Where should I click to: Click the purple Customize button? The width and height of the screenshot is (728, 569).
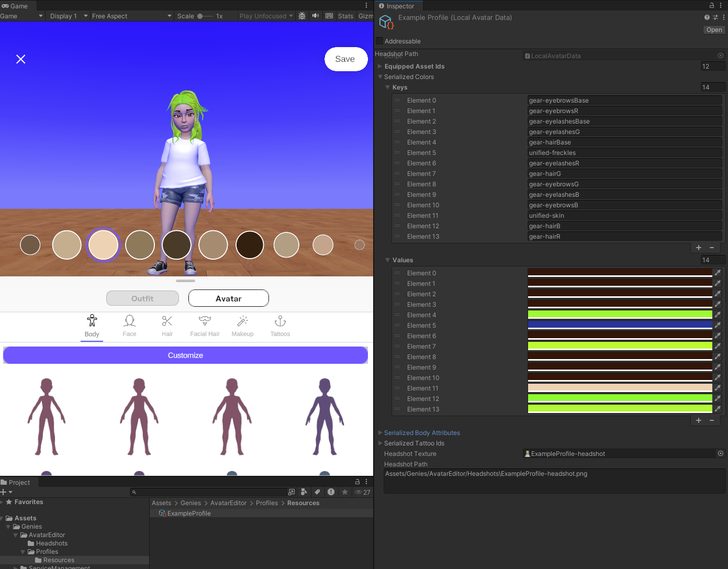[185, 355]
